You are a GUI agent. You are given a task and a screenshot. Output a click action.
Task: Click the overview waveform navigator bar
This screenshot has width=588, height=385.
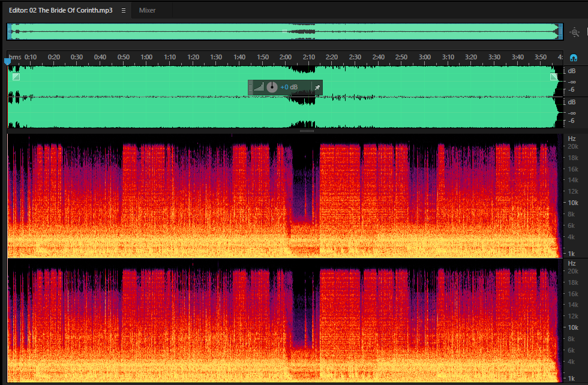285,32
